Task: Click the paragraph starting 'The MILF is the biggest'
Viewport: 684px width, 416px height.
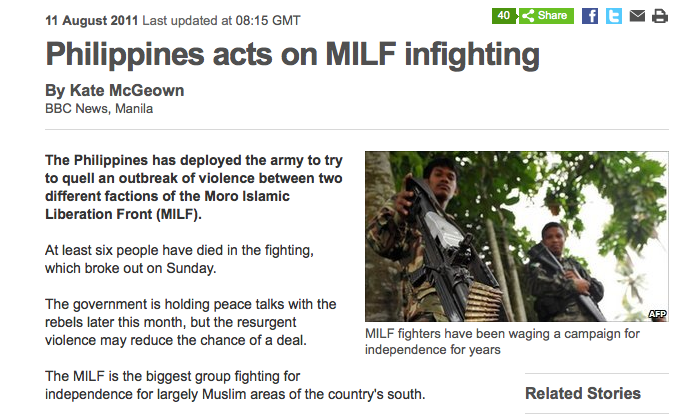Action: [236, 384]
